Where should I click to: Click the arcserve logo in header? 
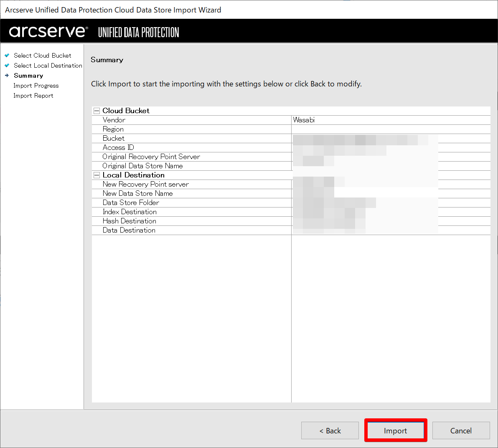pyautogui.click(x=48, y=31)
